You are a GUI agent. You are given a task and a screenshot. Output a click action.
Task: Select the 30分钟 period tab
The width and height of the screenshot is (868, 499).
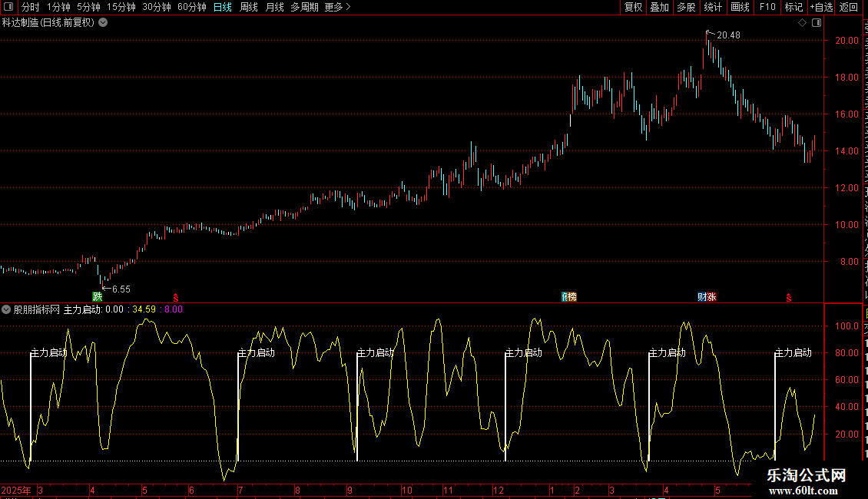[x=157, y=7]
